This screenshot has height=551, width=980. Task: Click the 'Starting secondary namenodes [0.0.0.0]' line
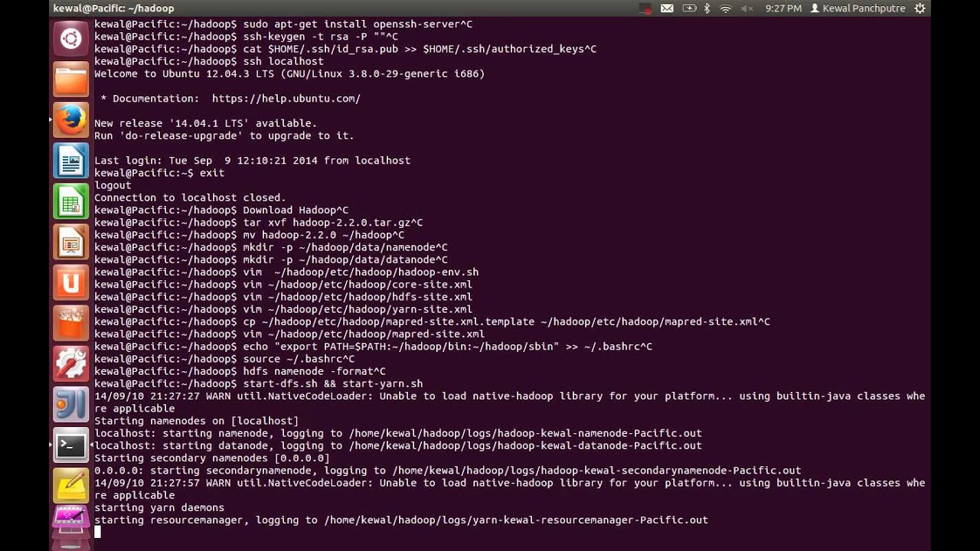click(x=212, y=458)
